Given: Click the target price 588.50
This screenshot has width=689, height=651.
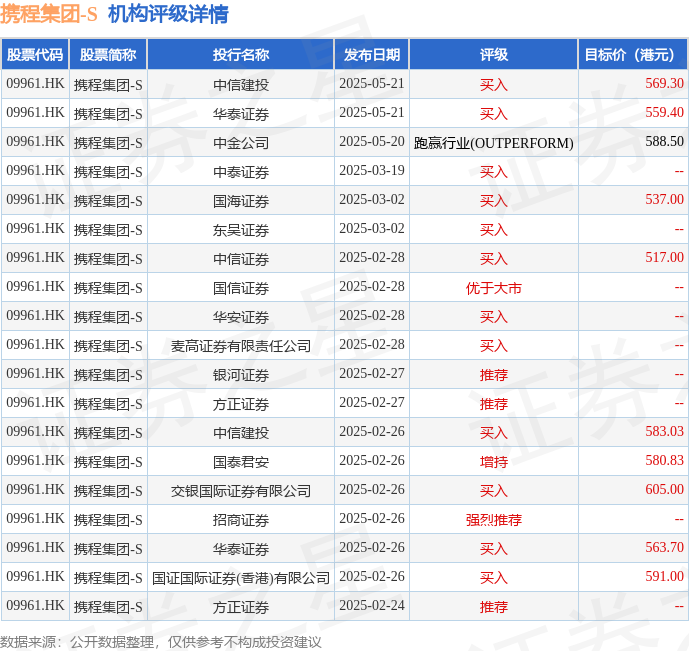Looking at the screenshot, I should [x=664, y=141].
